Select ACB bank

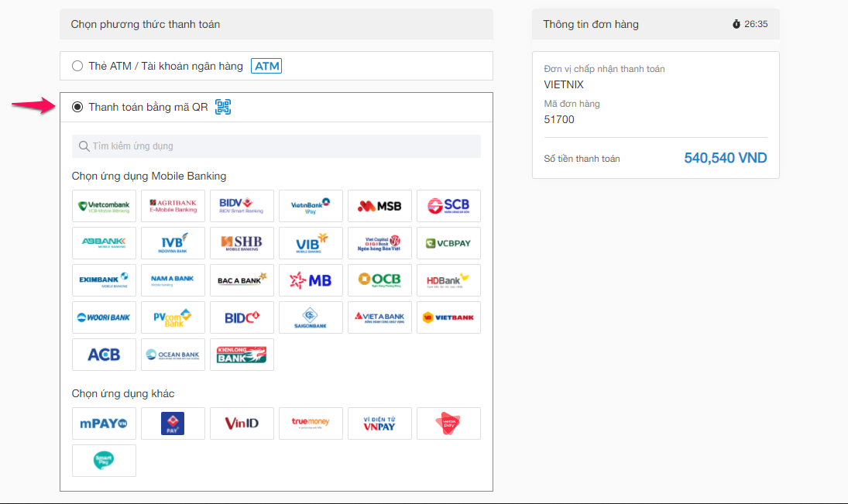[104, 355]
